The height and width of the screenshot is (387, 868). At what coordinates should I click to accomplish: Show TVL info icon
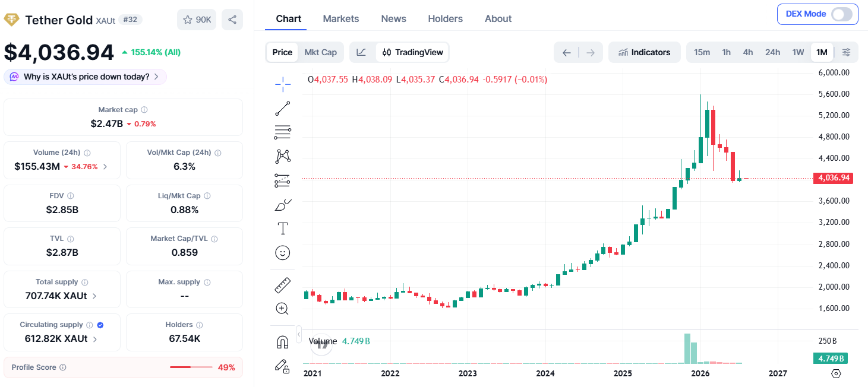tap(71, 239)
